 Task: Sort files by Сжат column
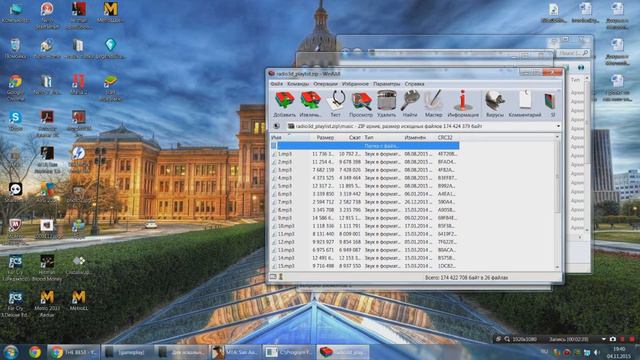pos(354,138)
